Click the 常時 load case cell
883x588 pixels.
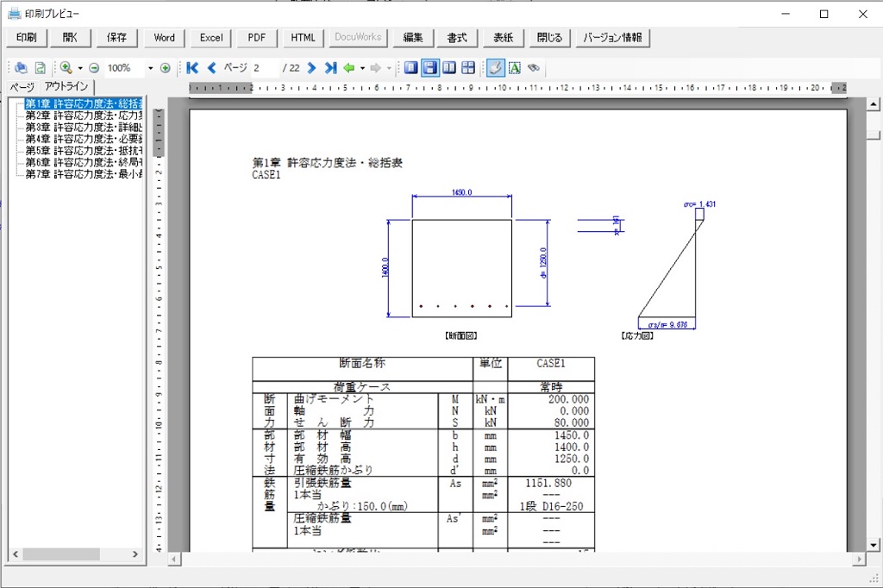point(551,387)
